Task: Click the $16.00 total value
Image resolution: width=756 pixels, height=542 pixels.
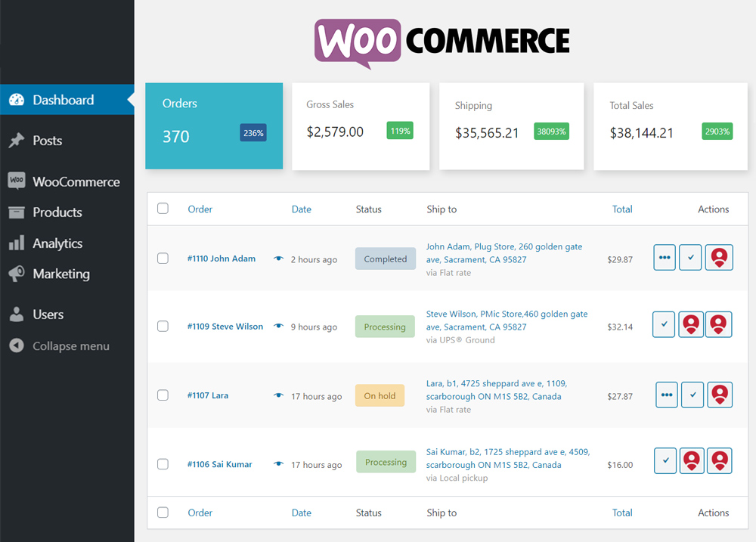Action: point(620,465)
